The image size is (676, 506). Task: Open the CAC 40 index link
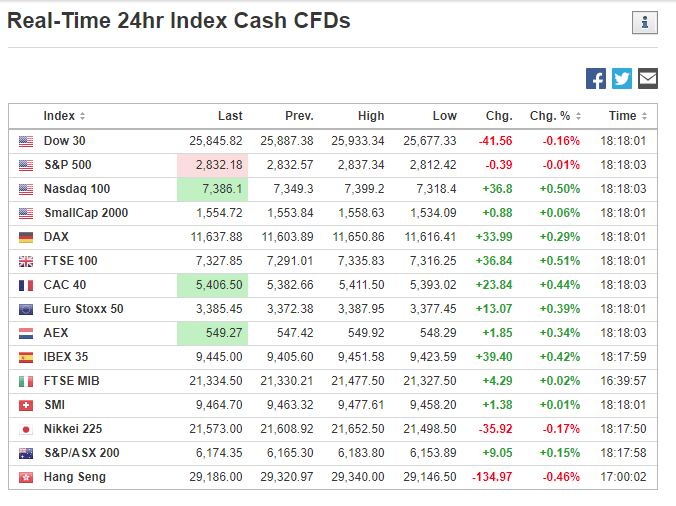pyautogui.click(x=66, y=285)
